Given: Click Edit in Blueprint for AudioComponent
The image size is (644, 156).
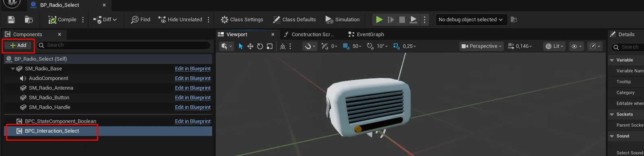Looking at the screenshot, I should [x=193, y=78].
